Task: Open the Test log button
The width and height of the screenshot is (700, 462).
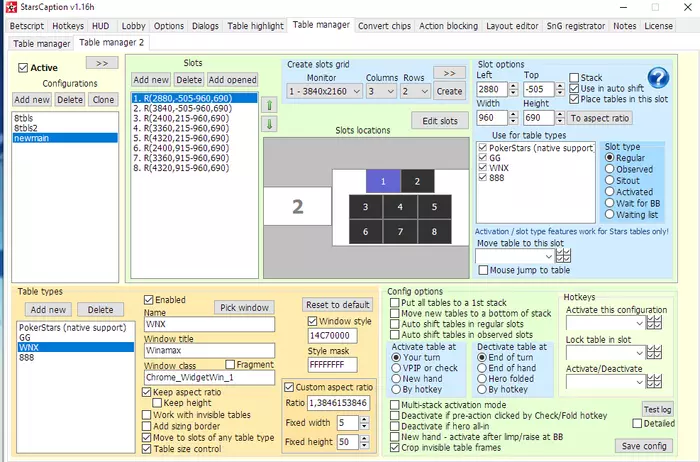Action: pos(657,409)
